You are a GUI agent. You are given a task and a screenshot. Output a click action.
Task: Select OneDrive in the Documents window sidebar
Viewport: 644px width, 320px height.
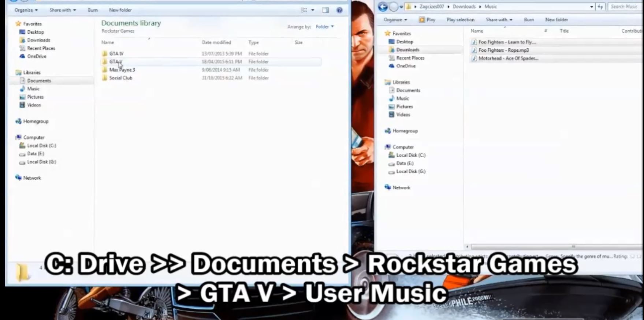pos(33,56)
